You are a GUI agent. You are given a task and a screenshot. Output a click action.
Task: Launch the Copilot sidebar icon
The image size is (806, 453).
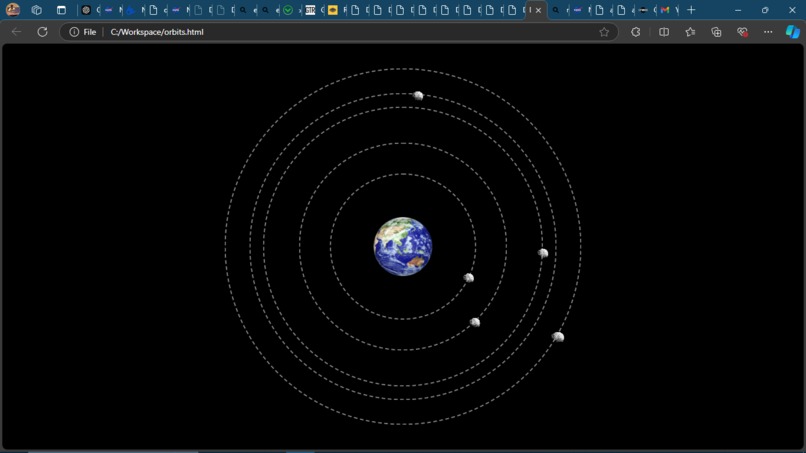click(793, 32)
